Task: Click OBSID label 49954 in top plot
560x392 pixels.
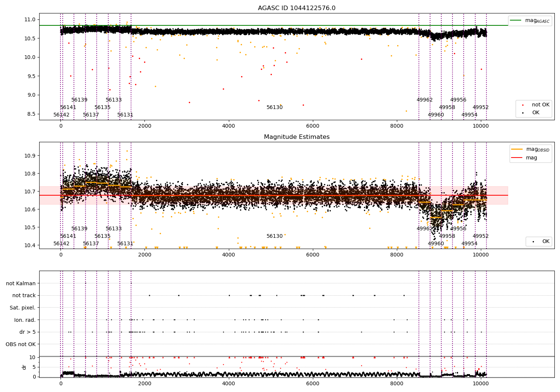Action: click(x=470, y=115)
